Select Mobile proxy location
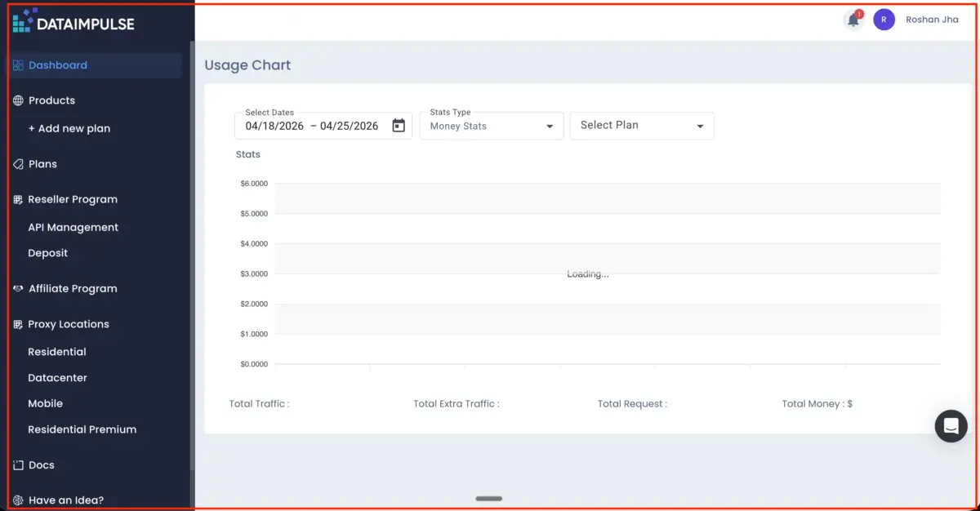Viewport: 980px width, 511px height. click(46, 403)
